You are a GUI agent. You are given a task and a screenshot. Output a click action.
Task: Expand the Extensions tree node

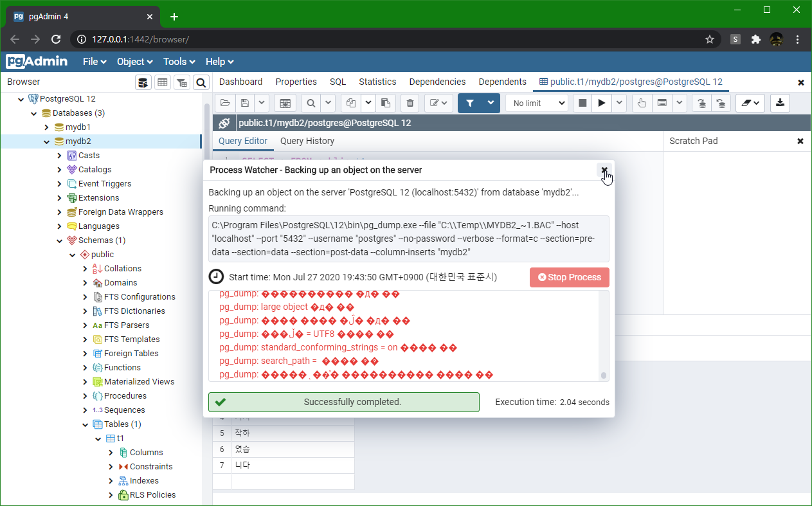point(59,198)
